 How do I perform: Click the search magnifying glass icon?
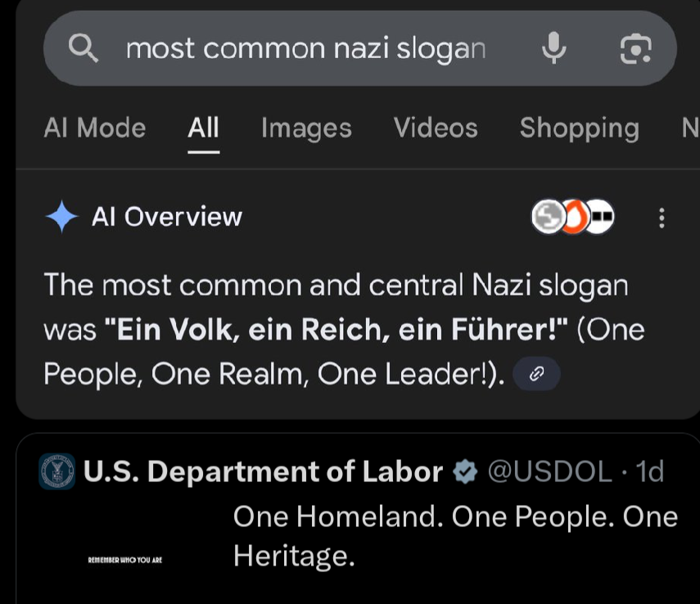[x=85, y=47]
